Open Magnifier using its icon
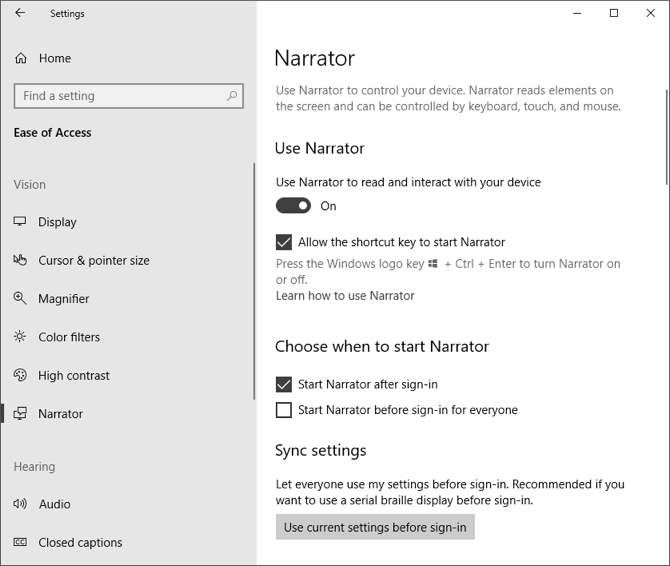The width and height of the screenshot is (670, 566). point(20,299)
